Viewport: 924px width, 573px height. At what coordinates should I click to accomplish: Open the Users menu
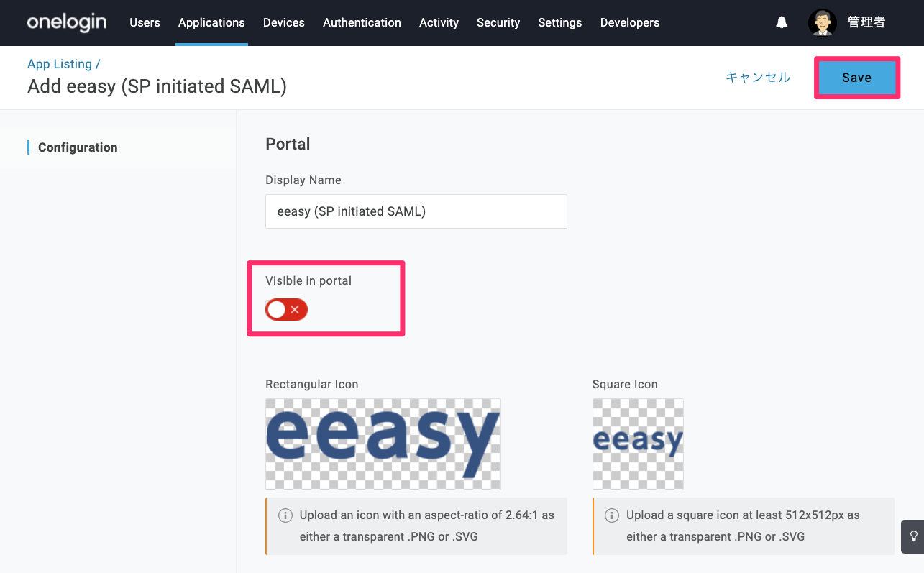[145, 23]
